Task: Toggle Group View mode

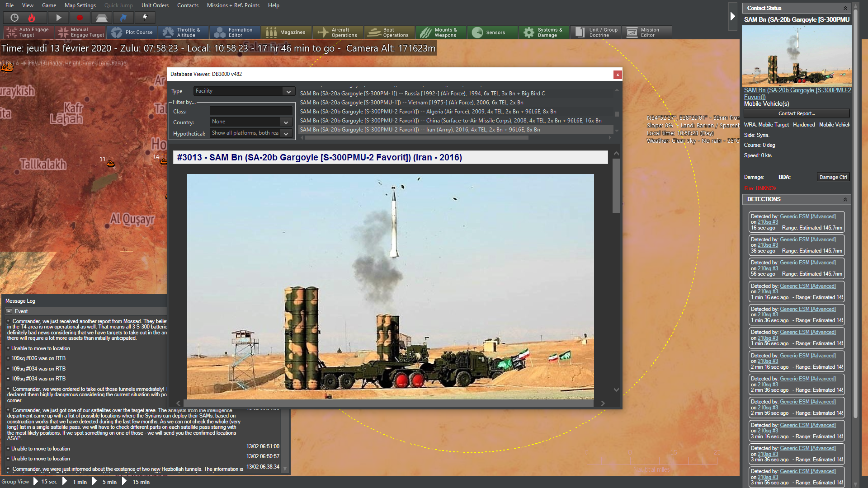Action: (15, 482)
